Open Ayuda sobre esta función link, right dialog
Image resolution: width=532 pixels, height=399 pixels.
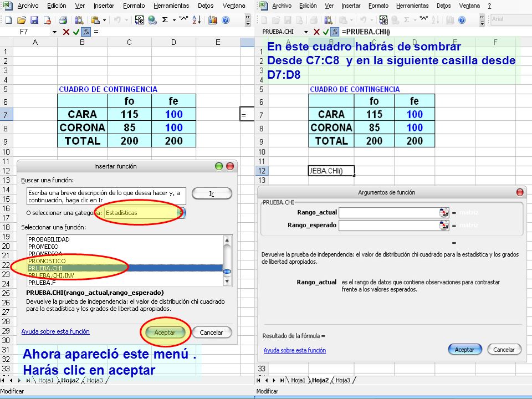294,350
